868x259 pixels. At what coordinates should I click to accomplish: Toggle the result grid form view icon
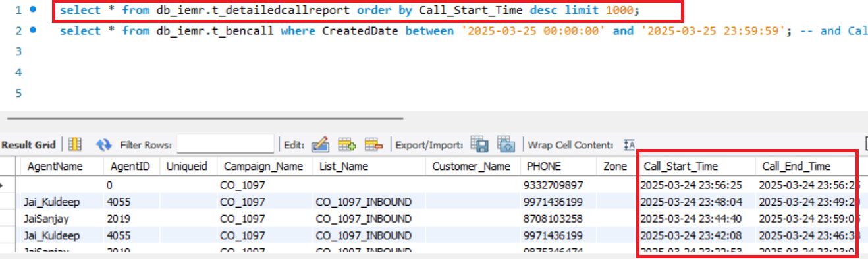pyautogui.click(x=74, y=144)
